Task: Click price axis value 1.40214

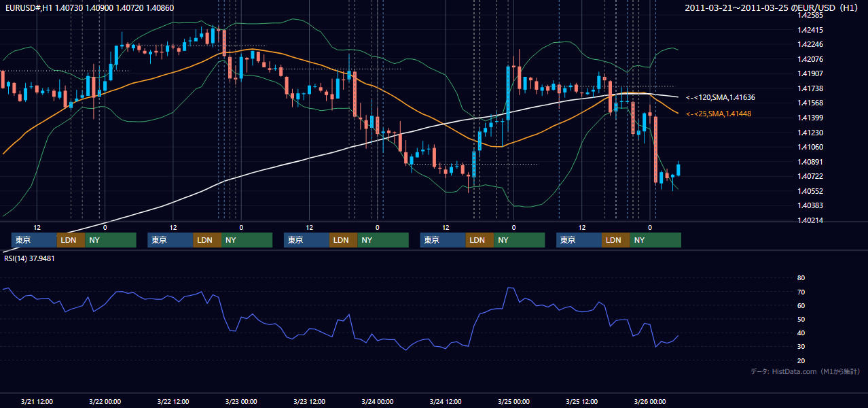Action: (x=810, y=220)
